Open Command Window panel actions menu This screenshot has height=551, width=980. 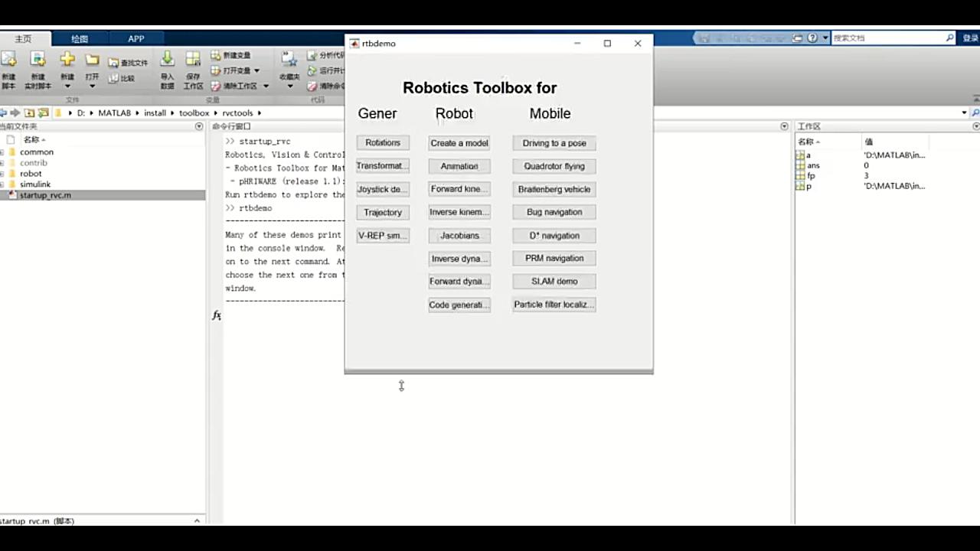pyautogui.click(x=784, y=126)
